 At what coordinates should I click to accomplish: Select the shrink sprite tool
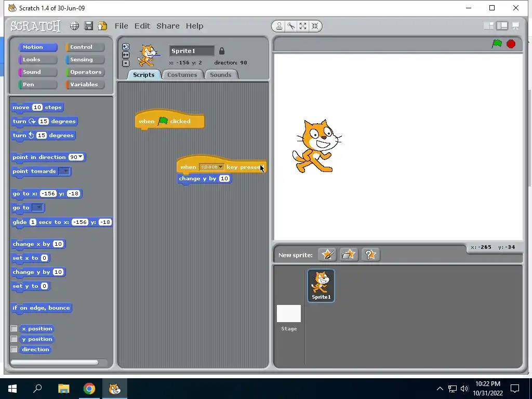(315, 26)
